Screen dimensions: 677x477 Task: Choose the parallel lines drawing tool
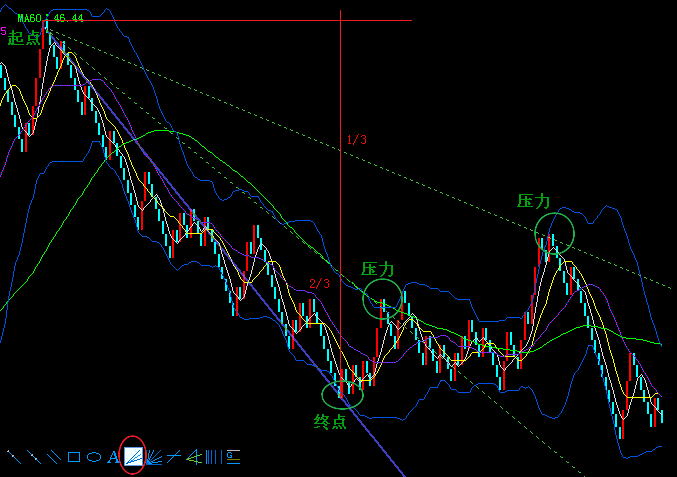[53, 457]
